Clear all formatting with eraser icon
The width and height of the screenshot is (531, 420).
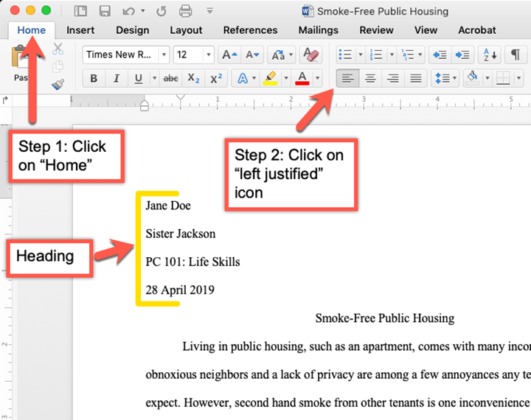[311, 55]
